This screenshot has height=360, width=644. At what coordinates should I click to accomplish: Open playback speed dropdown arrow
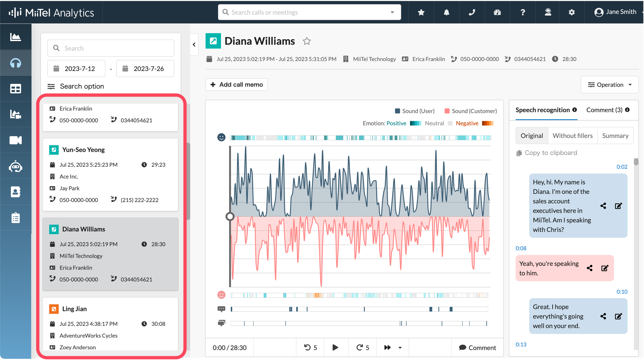point(400,347)
